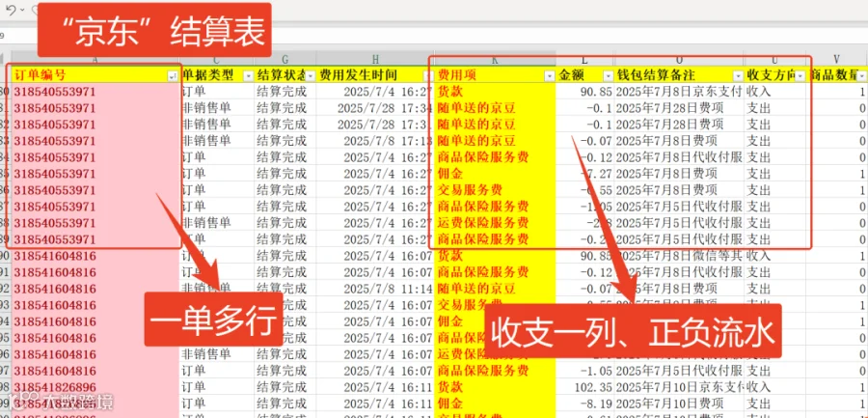Select the cell 2025年7月8日微信等其

coord(679,256)
